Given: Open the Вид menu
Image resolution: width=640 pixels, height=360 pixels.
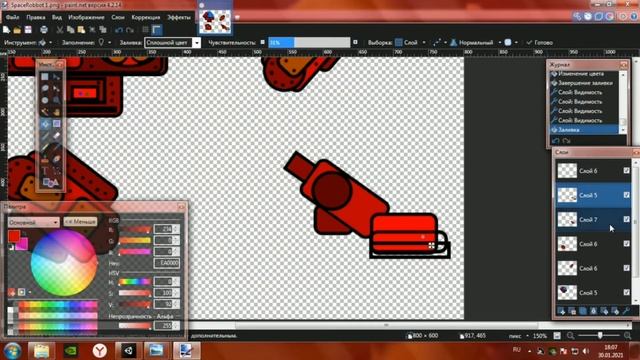Looking at the screenshot, I should (57, 17).
